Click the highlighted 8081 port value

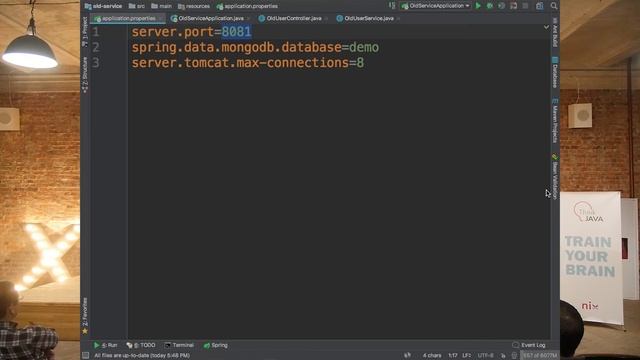point(236,32)
